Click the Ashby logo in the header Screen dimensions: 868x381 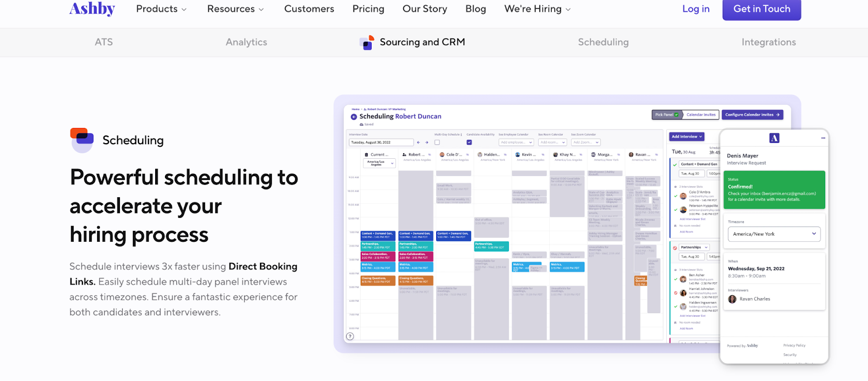coord(92,9)
